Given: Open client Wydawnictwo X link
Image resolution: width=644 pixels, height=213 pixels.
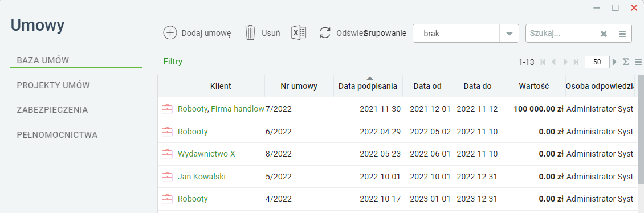Looking at the screenshot, I should [206, 154].
